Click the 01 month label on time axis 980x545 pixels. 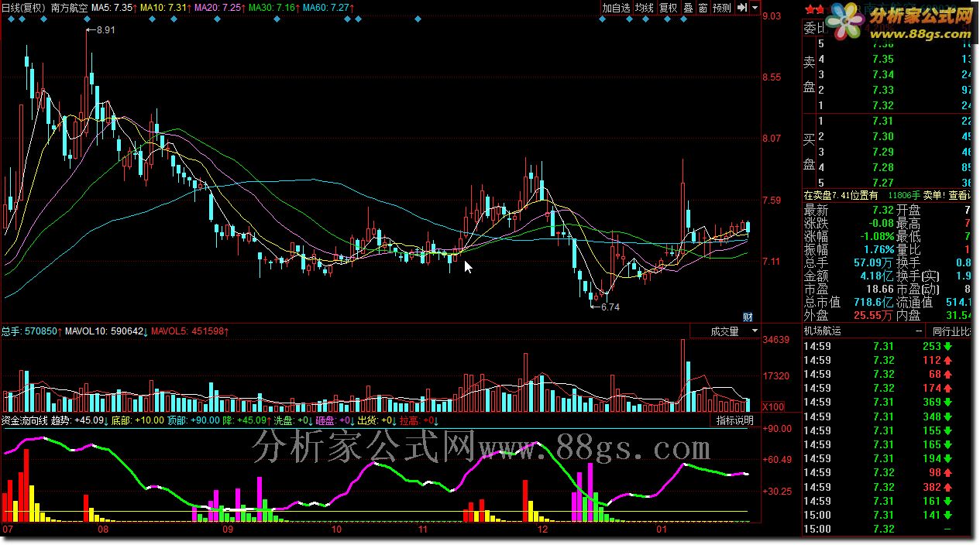(x=662, y=531)
